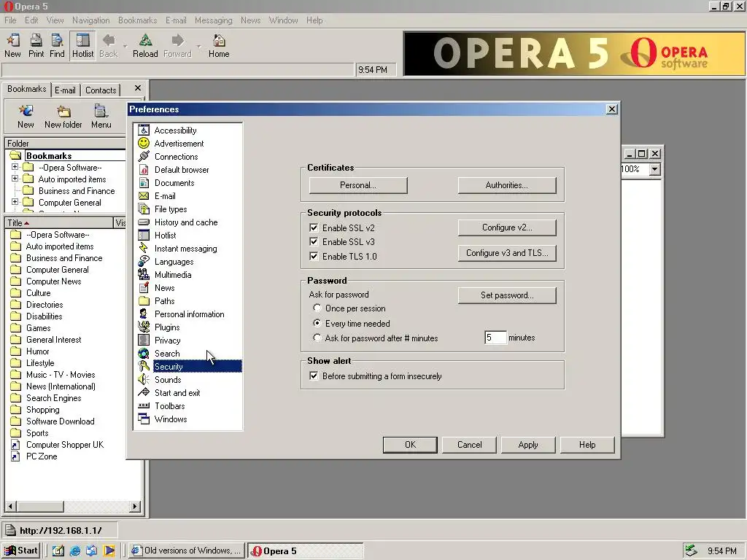
Task: Expand Computer General tree folder
Action: coord(15,202)
